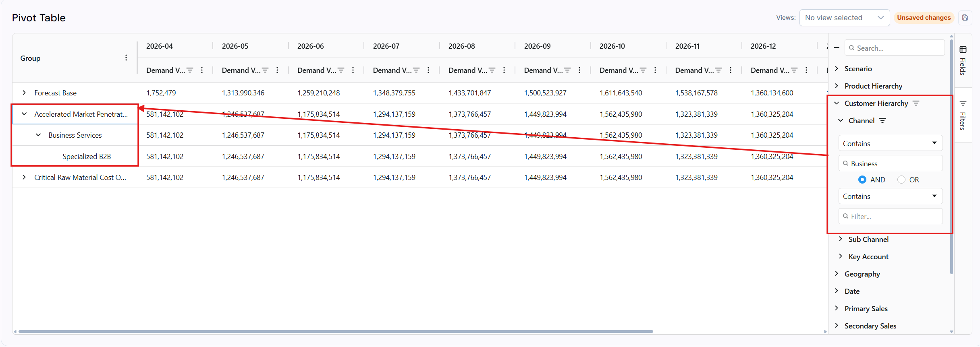Expand the Scenario filter group

click(x=837, y=68)
